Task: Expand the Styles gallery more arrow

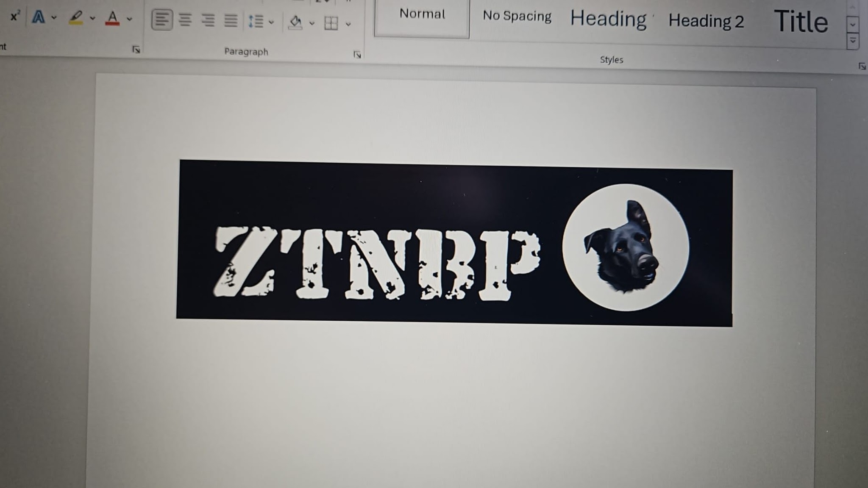Action: click(x=853, y=42)
